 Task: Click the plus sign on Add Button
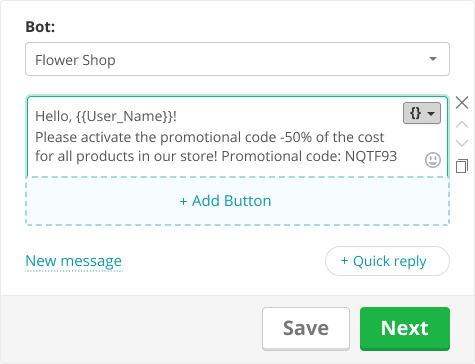tap(183, 201)
